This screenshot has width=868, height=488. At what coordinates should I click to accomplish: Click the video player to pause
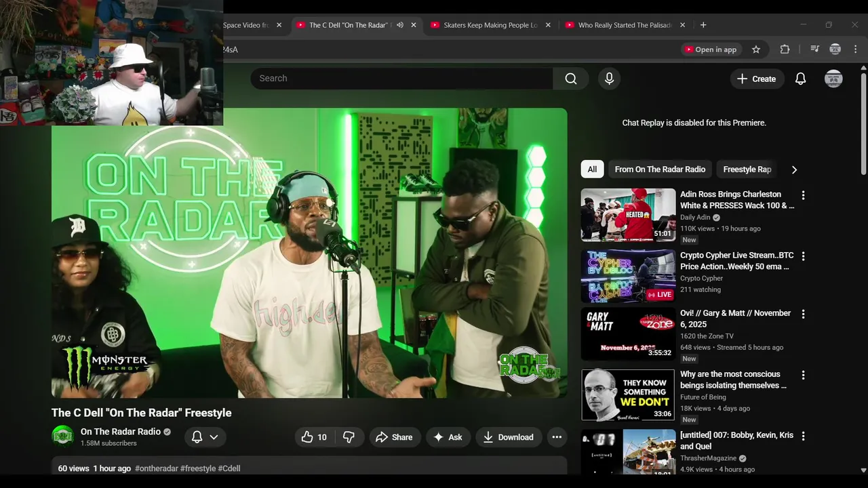tap(309, 253)
